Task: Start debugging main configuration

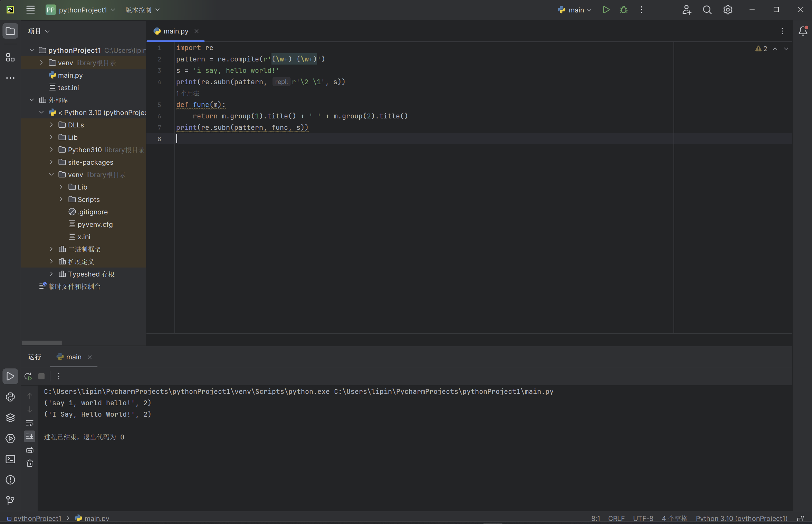Action: tap(623, 10)
